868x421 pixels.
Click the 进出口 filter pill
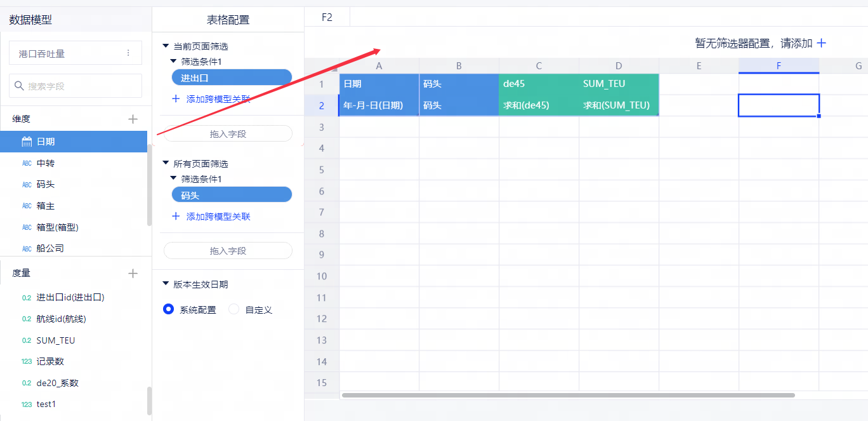click(x=232, y=77)
